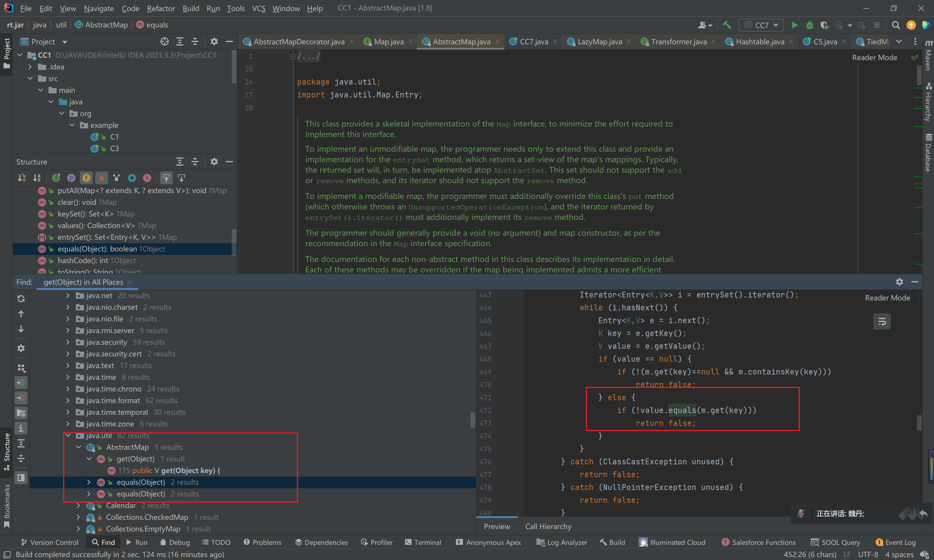934x560 pixels.
Task: Open Search Everywhere magnifier
Action: point(895,25)
